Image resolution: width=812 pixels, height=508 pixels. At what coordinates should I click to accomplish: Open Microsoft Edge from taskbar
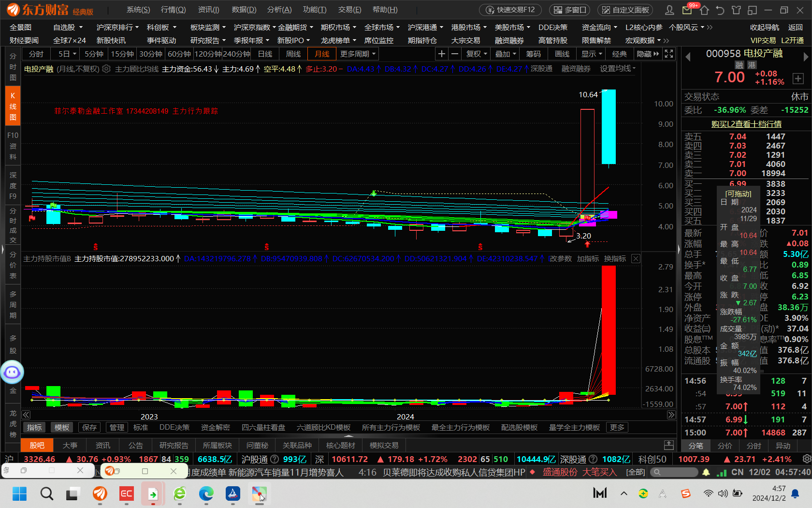pos(206,494)
